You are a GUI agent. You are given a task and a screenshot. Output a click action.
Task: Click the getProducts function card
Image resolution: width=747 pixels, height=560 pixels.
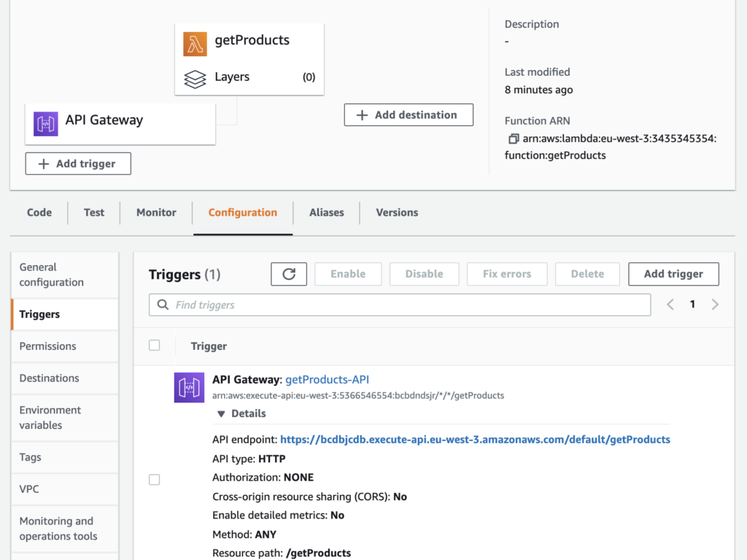249,59
